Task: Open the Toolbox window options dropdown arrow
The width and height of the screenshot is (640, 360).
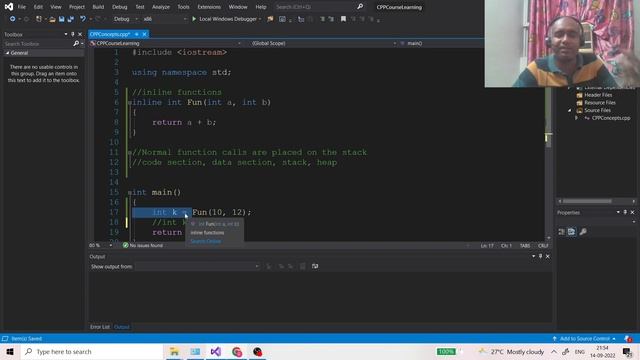Action: 66,34
